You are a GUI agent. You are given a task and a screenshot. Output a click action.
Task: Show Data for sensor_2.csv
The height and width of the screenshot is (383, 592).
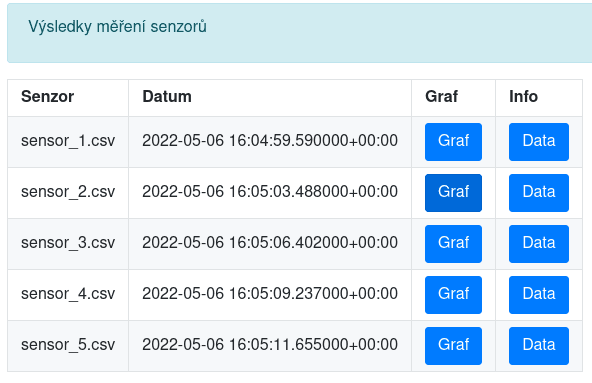tap(539, 193)
